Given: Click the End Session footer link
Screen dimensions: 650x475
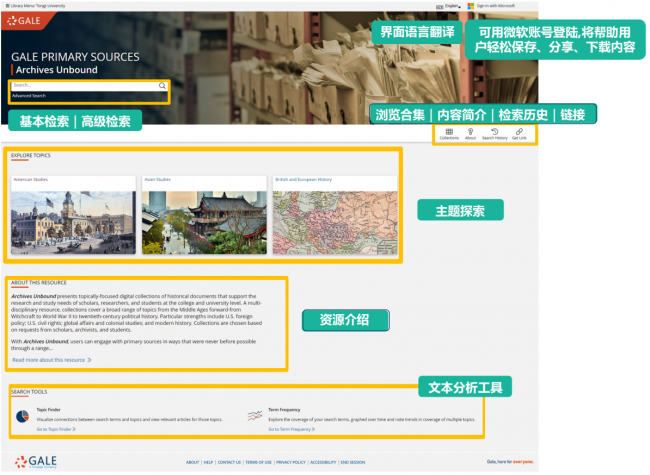Looking at the screenshot, I should click(x=353, y=463).
